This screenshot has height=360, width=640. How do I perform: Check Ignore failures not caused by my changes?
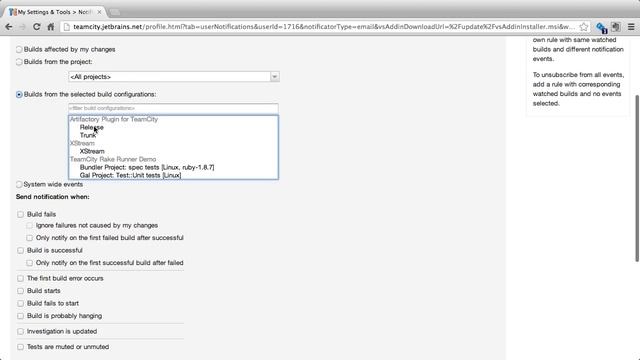(x=29, y=225)
